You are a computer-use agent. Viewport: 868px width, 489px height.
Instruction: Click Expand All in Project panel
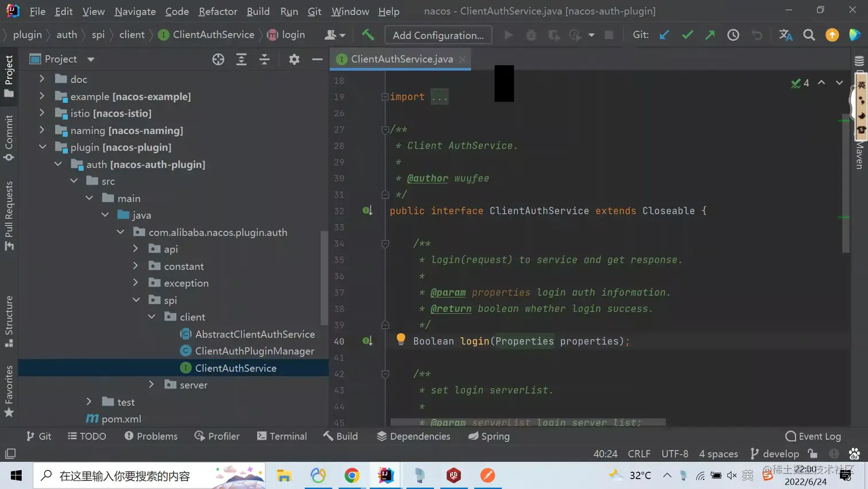(x=241, y=59)
